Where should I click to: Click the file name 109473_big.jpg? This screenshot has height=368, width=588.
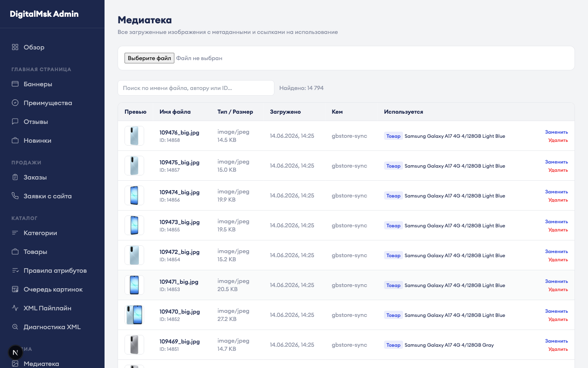point(180,222)
